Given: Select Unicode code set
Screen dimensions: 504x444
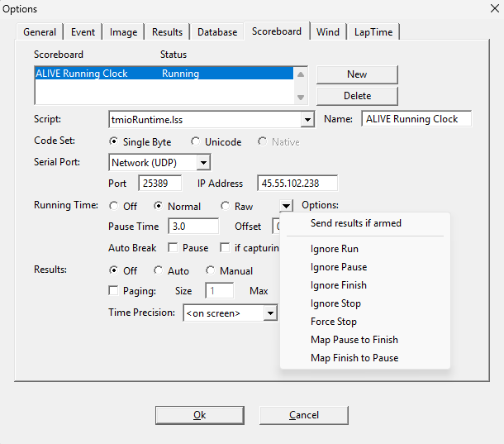Looking at the screenshot, I should pos(216,142).
